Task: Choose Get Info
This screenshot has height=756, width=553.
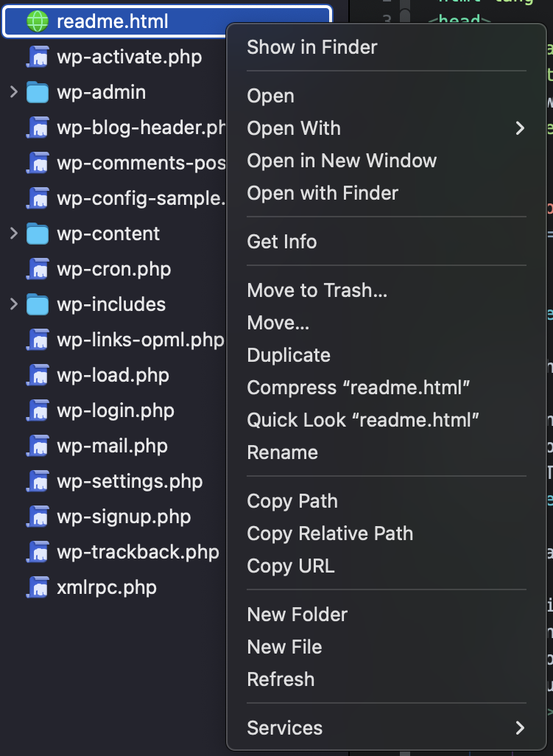Action: point(282,242)
